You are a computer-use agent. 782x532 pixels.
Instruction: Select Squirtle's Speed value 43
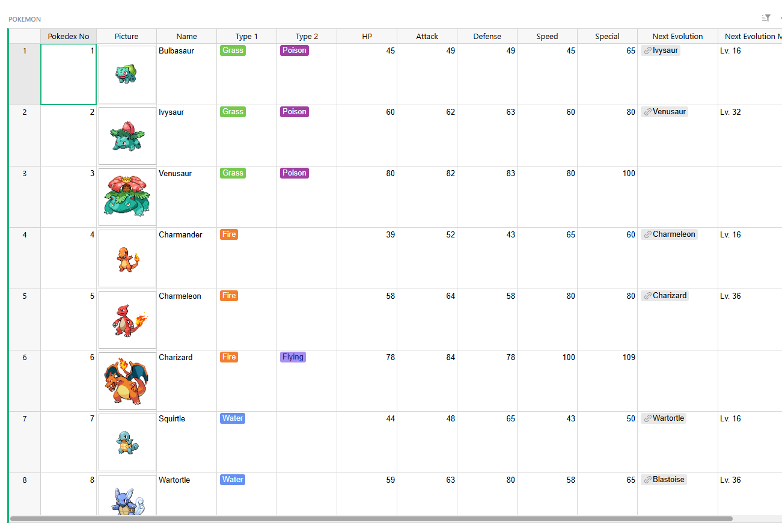click(x=547, y=442)
